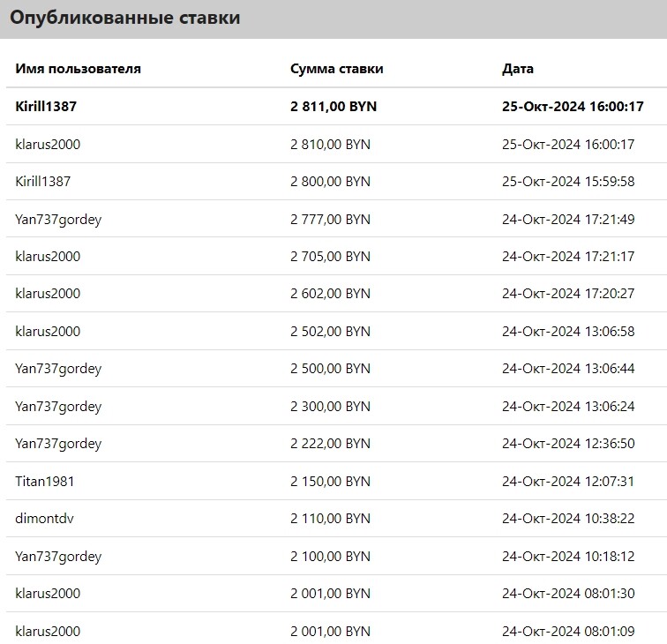Click the timestamp 24-Окт-2024 10:38:22

pos(567,519)
